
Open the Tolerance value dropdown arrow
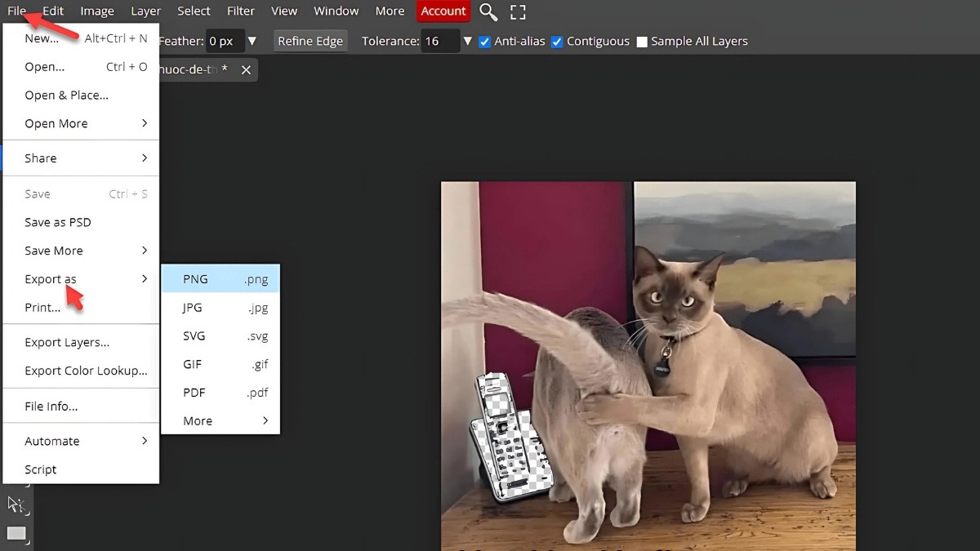point(468,41)
